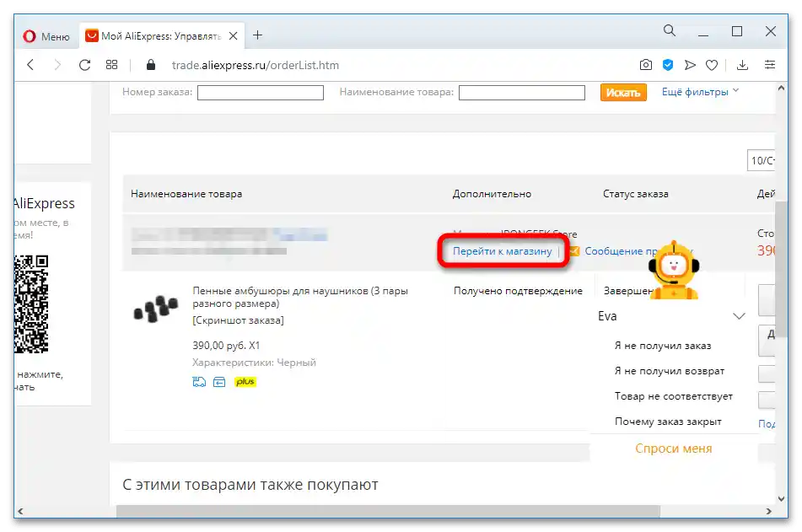Select Я не получил заказ option
Screen dimensions: 802x532
(662, 346)
